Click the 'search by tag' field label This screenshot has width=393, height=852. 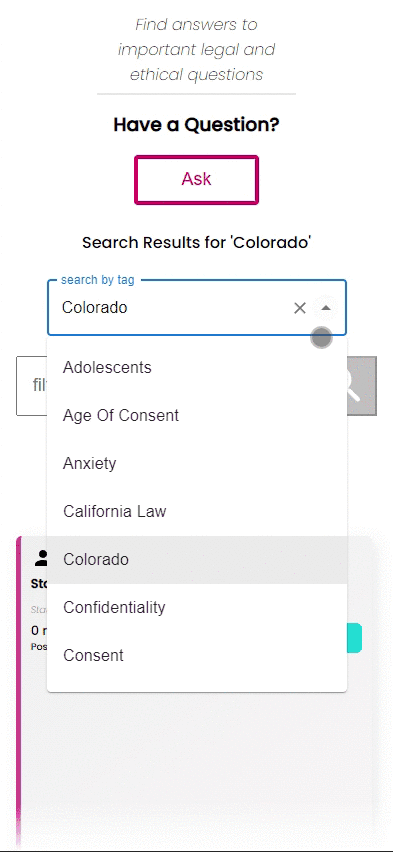click(x=97, y=280)
